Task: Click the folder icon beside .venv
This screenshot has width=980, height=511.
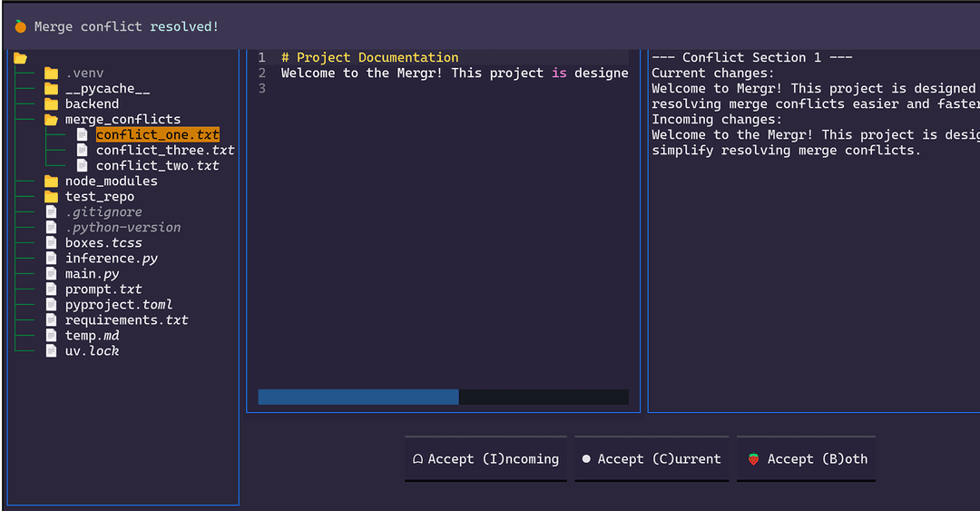Action: coord(51,74)
